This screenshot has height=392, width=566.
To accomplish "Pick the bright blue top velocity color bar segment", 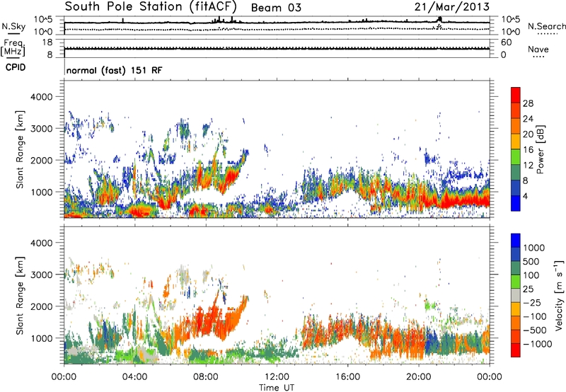I will tap(516, 241).
